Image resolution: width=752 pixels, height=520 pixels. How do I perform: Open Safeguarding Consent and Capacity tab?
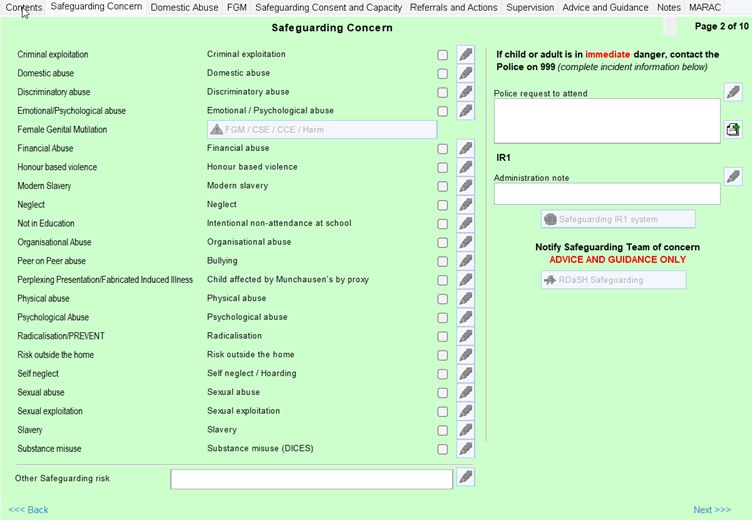click(x=329, y=7)
